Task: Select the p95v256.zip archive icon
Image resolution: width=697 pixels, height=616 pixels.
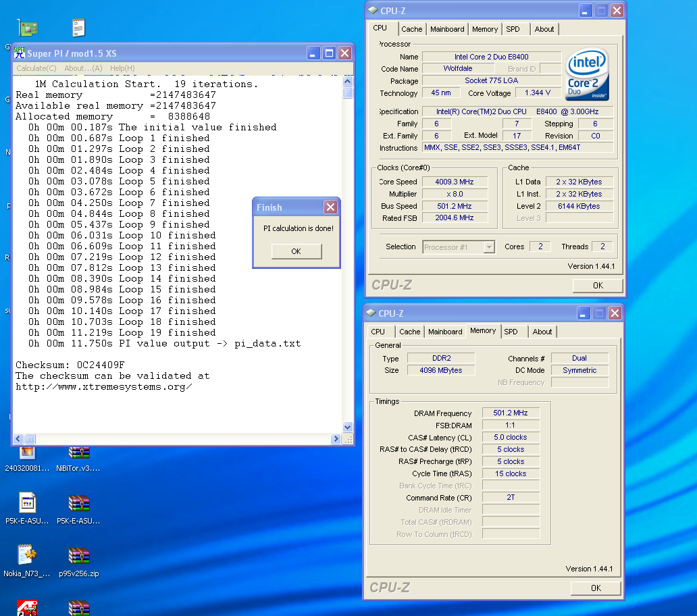Action: pyautogui.click(x=78, y=561)
